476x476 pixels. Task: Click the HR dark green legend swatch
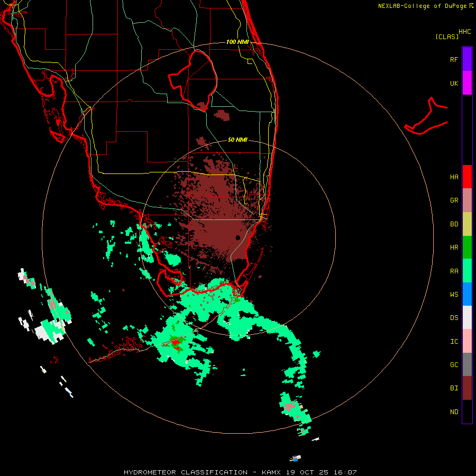tap(467, 247)
